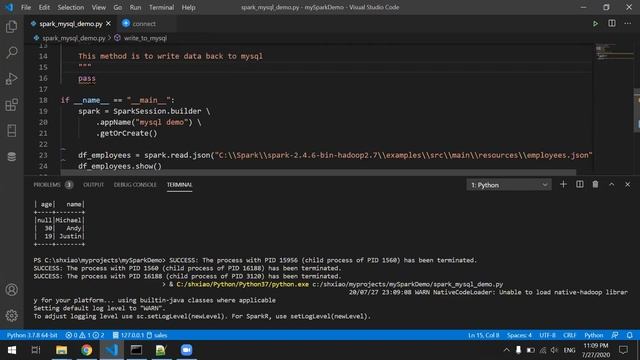This screenshot has height=360, width=640.
Task: Open Run and Debug view
Action: [11, 78]
